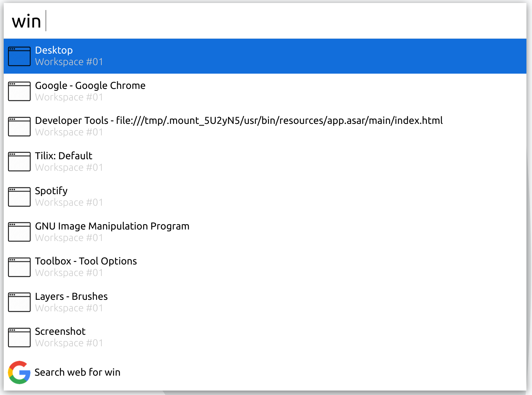Click Workspace #01 under Spotify
The image size is (532, 395).
[x=69, y=203]
